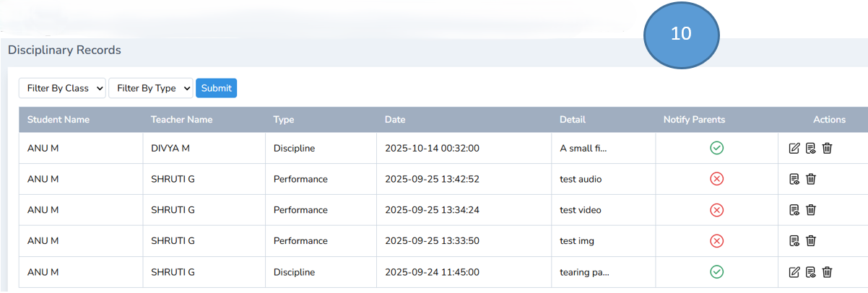868x293 pixels.
Task: Delete the 'test img' performance record
Action: click(x=811, y=241)
